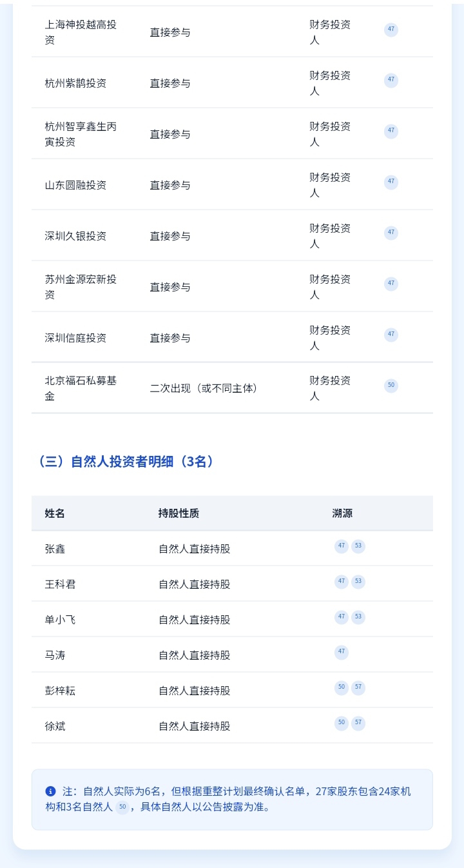Open the only citation badge for 马涛
Image resolution: width=464 pixels, height=868 pixels.
(342, 653)
